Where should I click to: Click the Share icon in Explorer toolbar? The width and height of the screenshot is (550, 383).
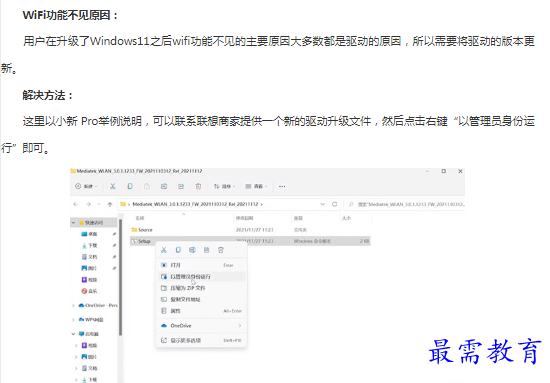coord(181,186)
